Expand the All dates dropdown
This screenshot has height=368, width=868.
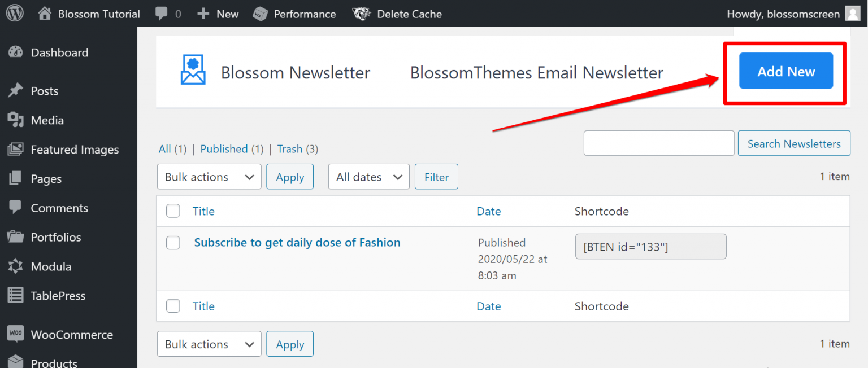(x=368, y=176)
